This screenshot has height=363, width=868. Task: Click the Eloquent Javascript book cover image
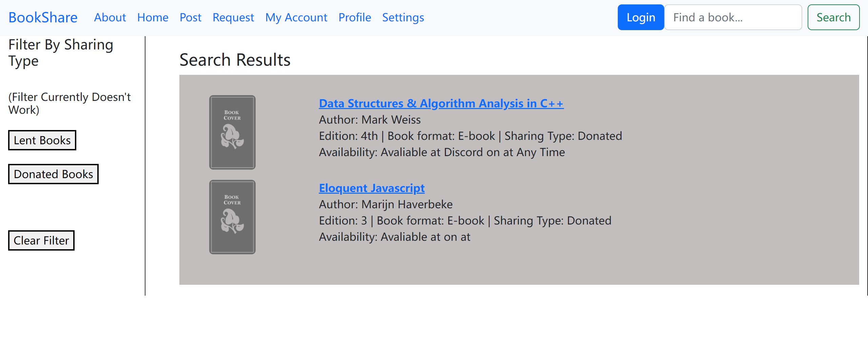click(232, 217)
